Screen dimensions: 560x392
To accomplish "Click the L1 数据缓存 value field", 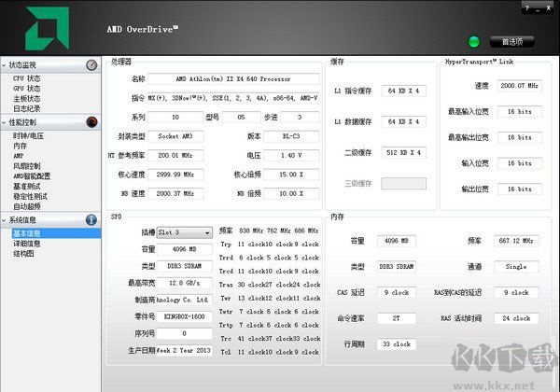I will click(403, 121).
